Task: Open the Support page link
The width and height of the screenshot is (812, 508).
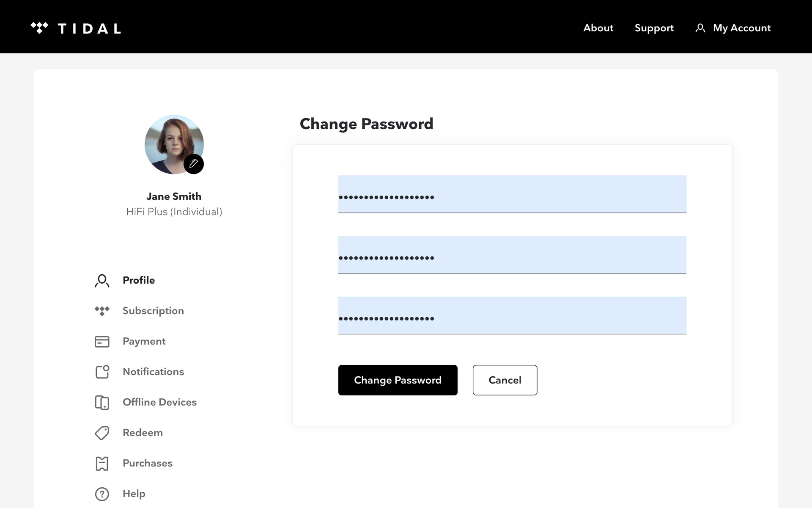Action: tap(654, 28)
